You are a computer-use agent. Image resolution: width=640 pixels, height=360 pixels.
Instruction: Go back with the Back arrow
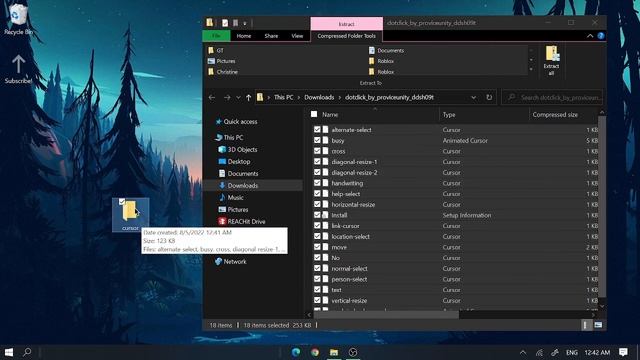tap(211, 98)
